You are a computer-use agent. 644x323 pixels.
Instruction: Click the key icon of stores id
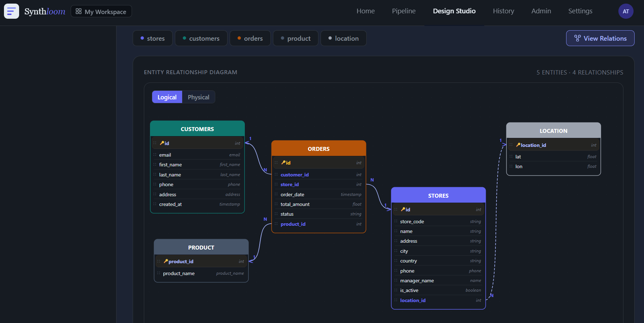(x=403, y=209)
